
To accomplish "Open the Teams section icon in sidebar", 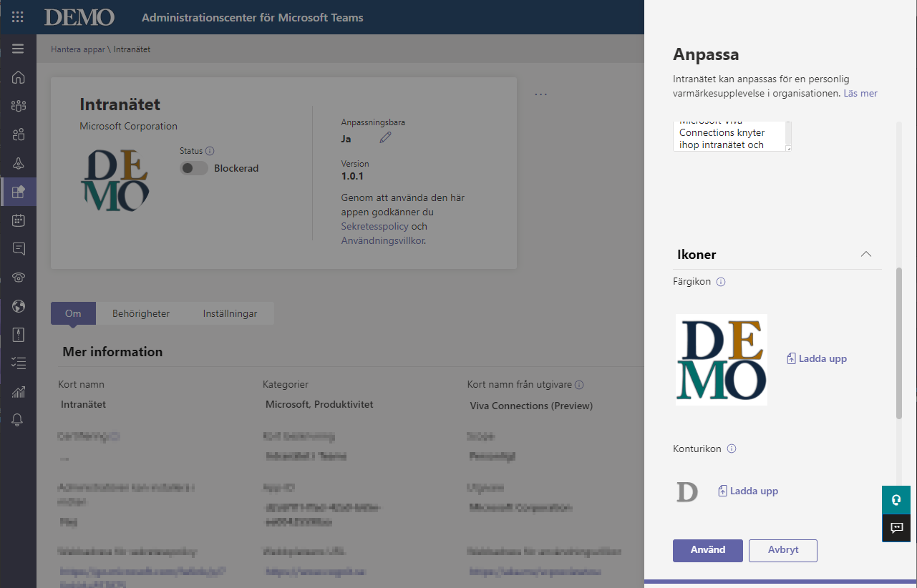I will (x=18, y=106).
